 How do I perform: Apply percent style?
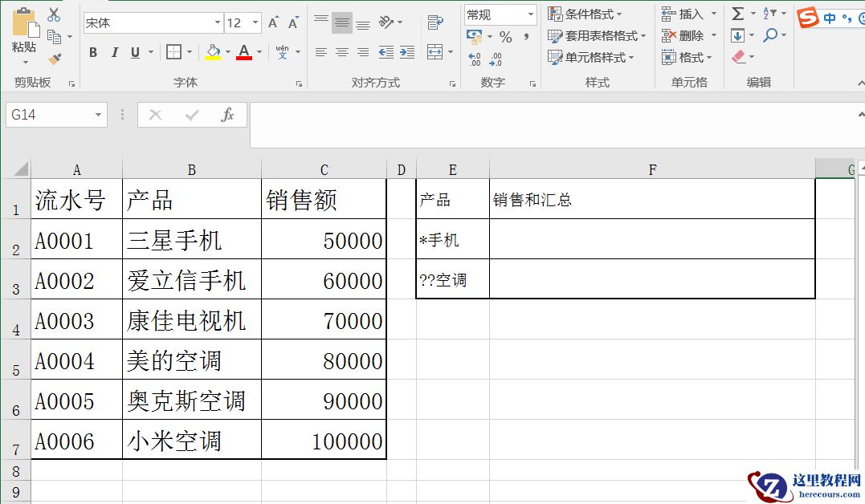coord(505,37)
